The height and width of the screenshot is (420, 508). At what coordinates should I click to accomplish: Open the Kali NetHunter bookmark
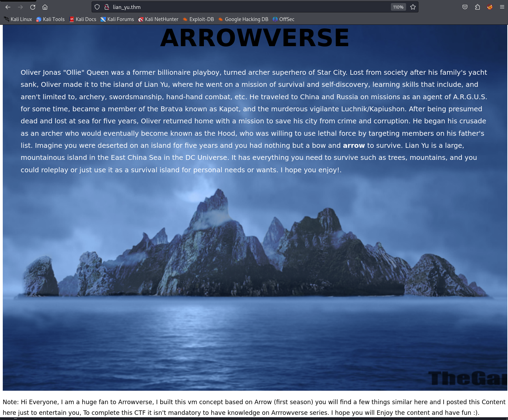click(x=158, y=19)
